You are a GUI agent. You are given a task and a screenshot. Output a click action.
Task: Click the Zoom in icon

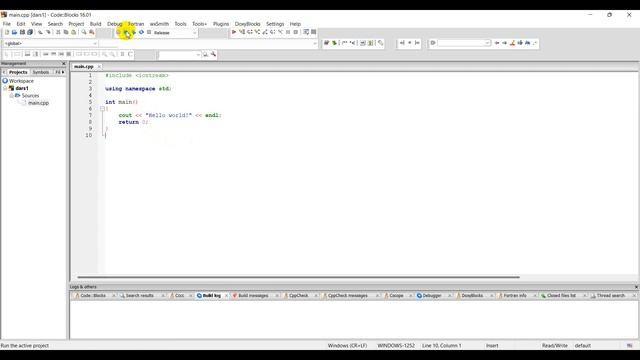click(x=104, y=54)
